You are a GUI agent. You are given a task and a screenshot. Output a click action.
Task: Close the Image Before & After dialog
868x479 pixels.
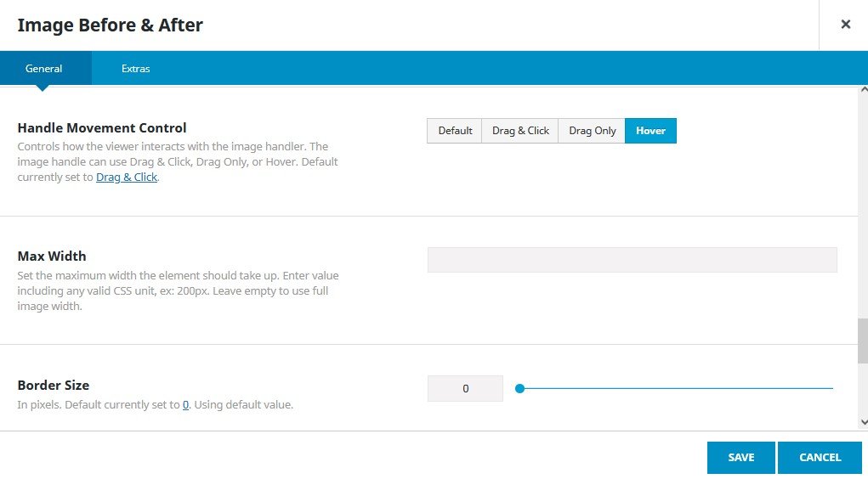tap(845, 25)
